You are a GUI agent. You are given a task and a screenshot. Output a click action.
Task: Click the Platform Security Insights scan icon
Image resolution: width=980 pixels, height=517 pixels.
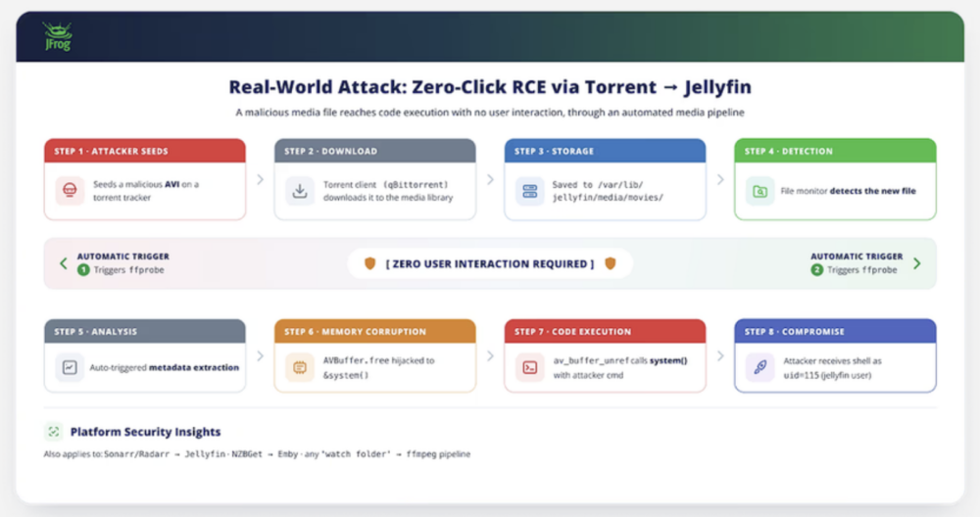tap(54, 432)
